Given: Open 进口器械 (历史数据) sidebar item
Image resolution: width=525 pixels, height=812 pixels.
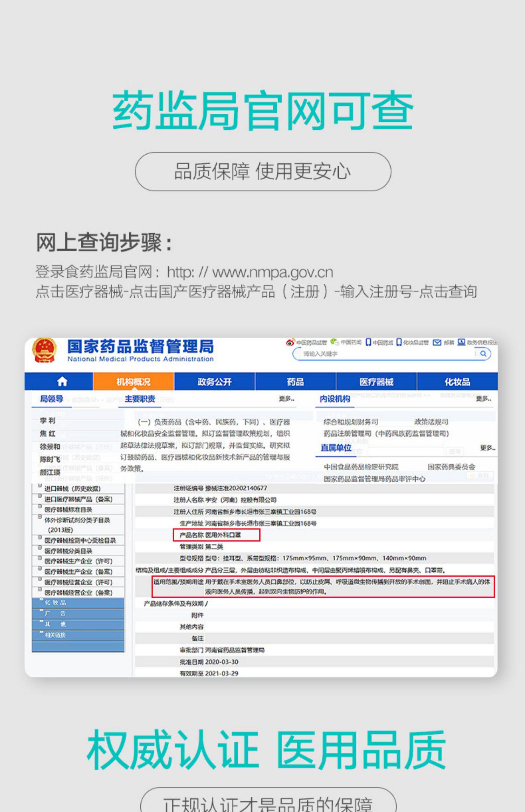Looking at the screenshot, I should [72, 489].
